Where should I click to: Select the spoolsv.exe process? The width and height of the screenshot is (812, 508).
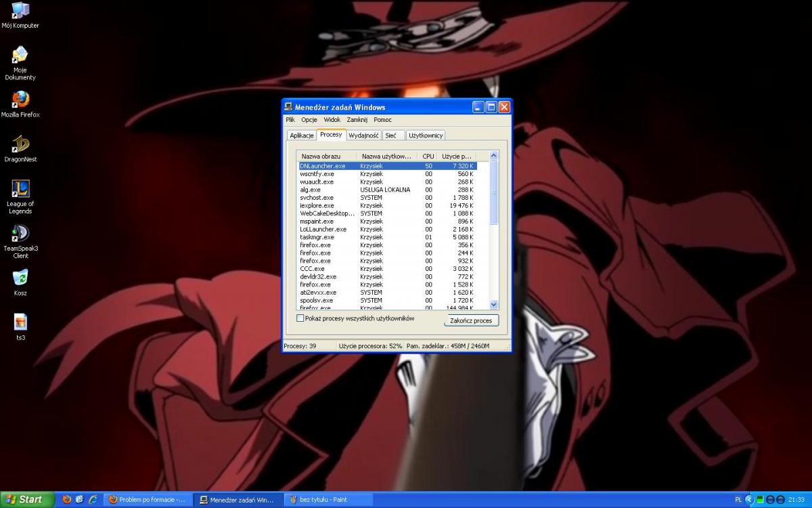387,300
